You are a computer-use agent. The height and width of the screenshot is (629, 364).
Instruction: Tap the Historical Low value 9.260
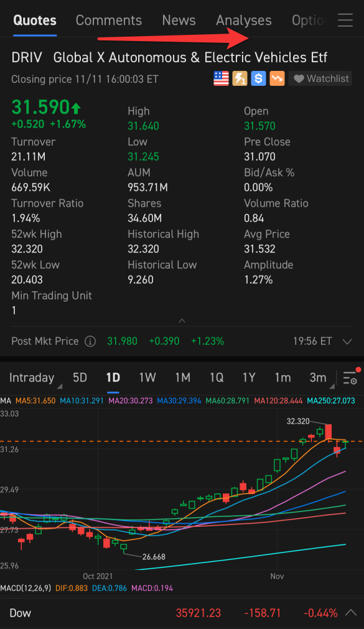(x=141, y=279)
